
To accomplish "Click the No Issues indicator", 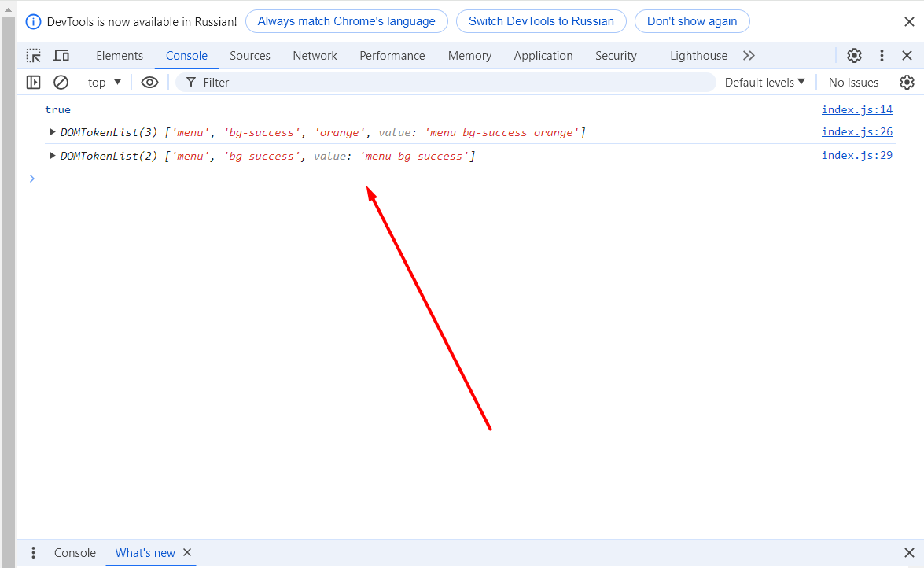I will (853, 82).
